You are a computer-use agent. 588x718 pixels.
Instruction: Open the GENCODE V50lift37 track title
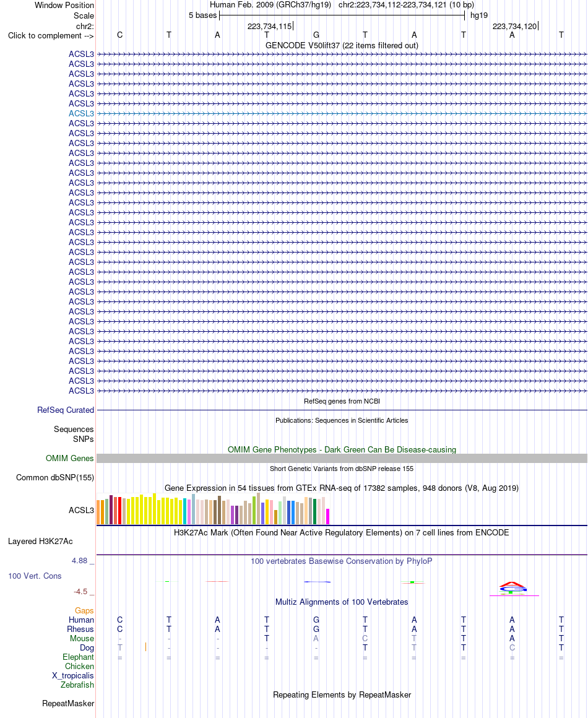point(342,45)
